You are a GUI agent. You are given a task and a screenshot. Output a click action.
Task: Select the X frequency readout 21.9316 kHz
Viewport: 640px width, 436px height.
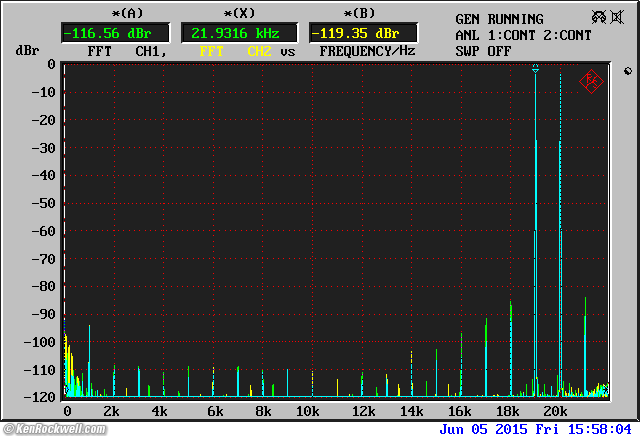(240, 32)
